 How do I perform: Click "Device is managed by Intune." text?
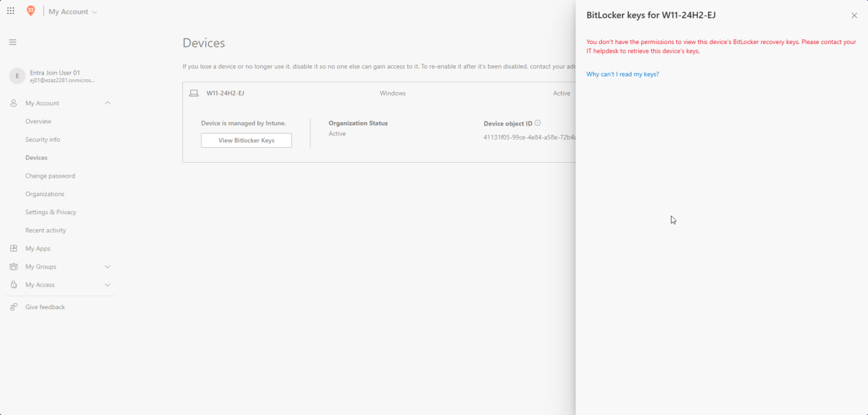click(x=244, y=123)
